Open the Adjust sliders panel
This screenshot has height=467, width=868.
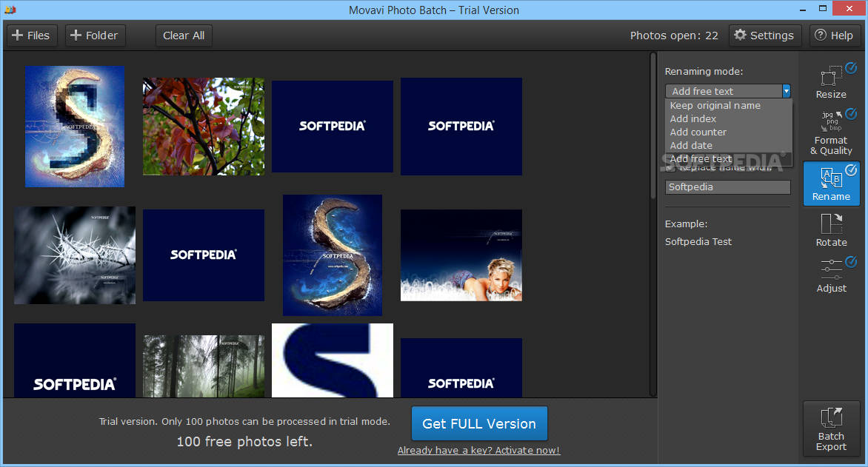831,275
